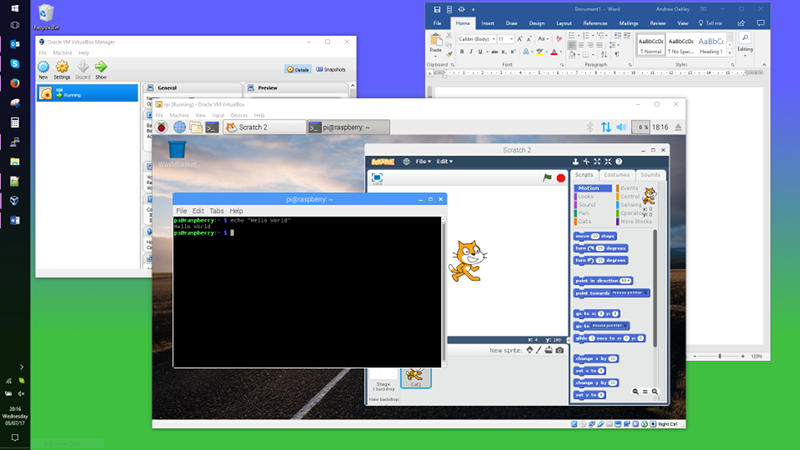Adjust the Word zoom slider
800x450 pixels.
720,356
